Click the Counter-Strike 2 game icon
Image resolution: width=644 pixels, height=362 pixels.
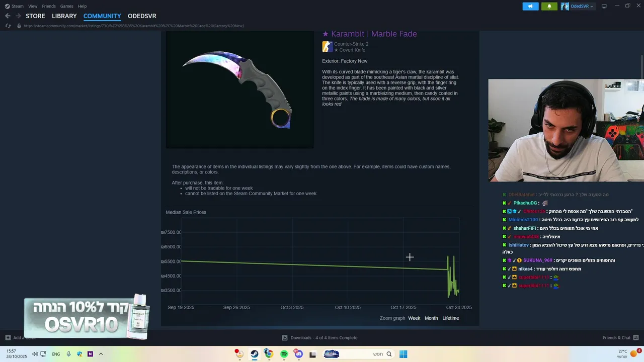(x=328, y=47)
